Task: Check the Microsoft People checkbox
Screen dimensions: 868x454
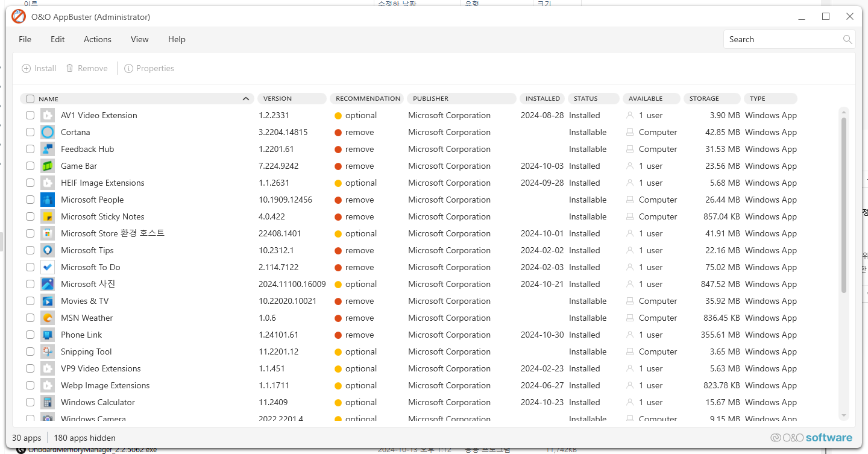Action: [x=30, y=200]
